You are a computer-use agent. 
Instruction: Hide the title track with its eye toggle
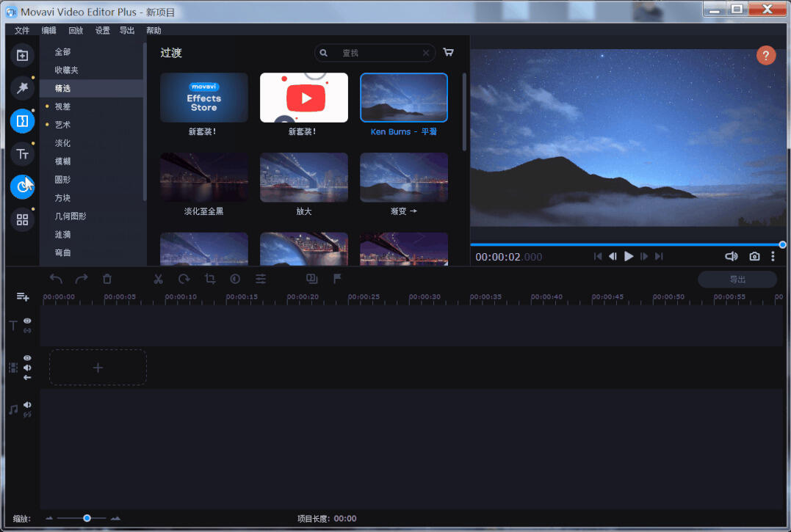point(27,321)
